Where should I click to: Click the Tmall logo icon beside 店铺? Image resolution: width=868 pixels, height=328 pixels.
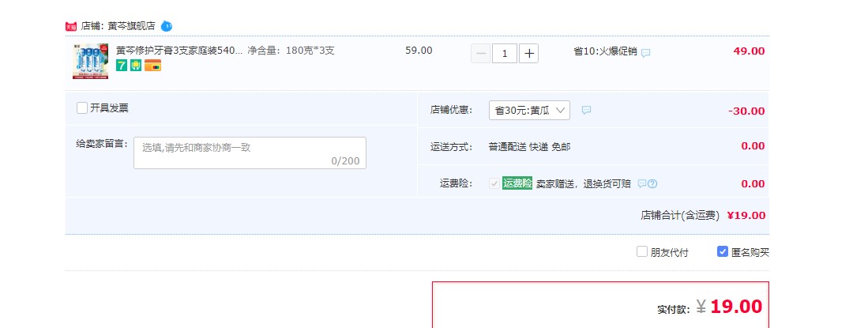tap(71, 26)
